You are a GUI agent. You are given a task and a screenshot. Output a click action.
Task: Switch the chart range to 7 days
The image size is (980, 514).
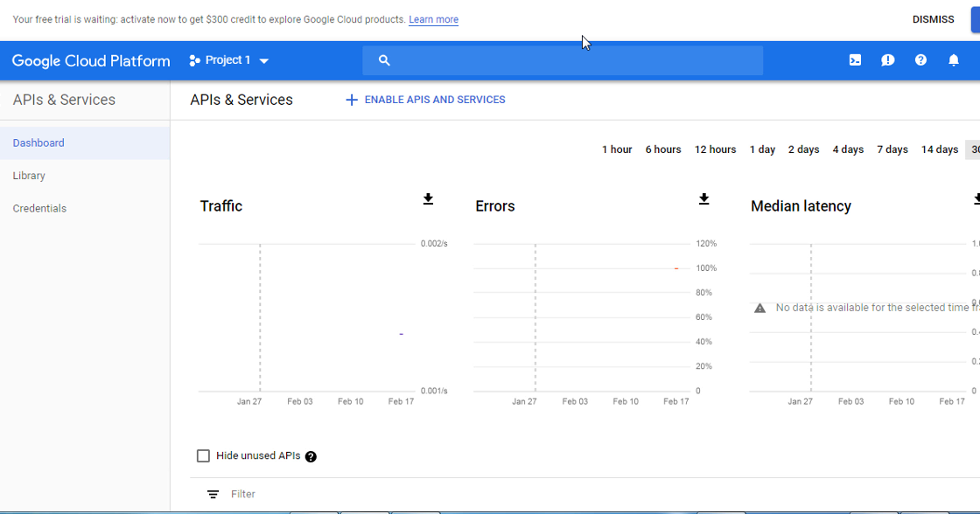click(892, 149)
